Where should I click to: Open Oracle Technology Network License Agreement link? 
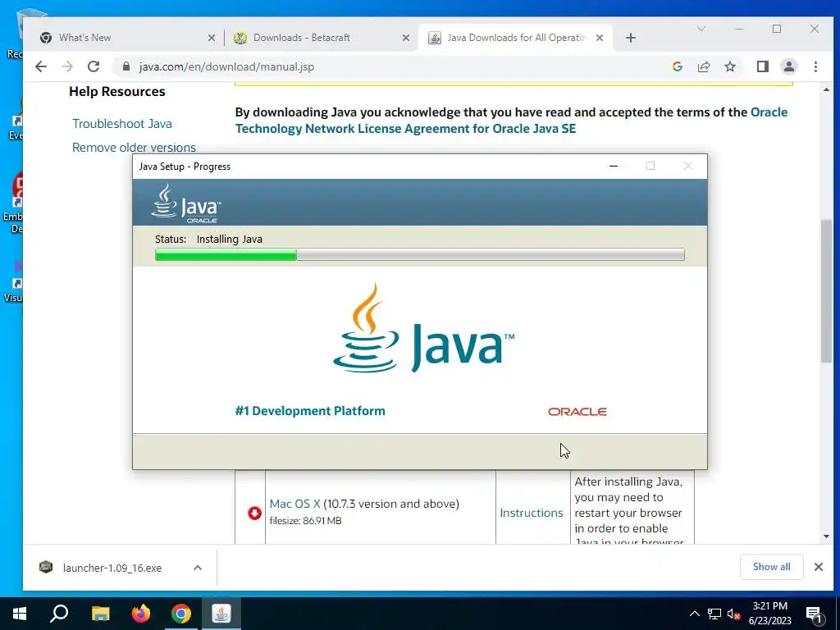click(x=511, y=121)
